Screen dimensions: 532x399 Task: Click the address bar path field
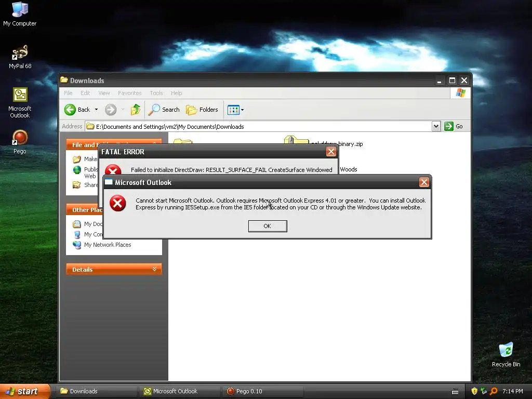259,127
